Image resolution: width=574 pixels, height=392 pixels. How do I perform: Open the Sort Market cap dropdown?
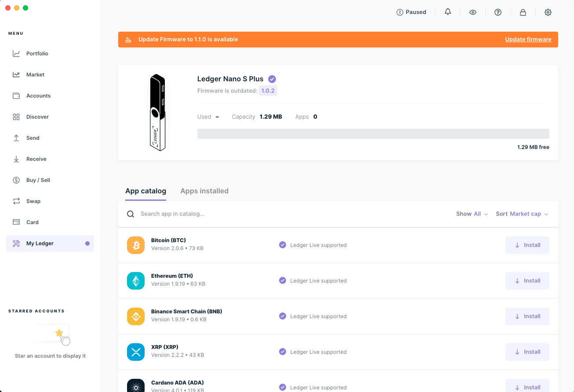point(522,214)
